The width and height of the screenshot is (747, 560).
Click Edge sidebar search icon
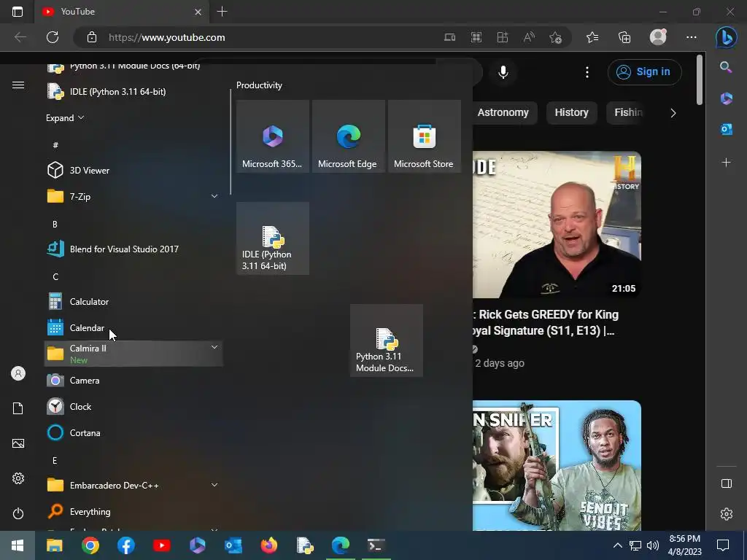point(726,67)
